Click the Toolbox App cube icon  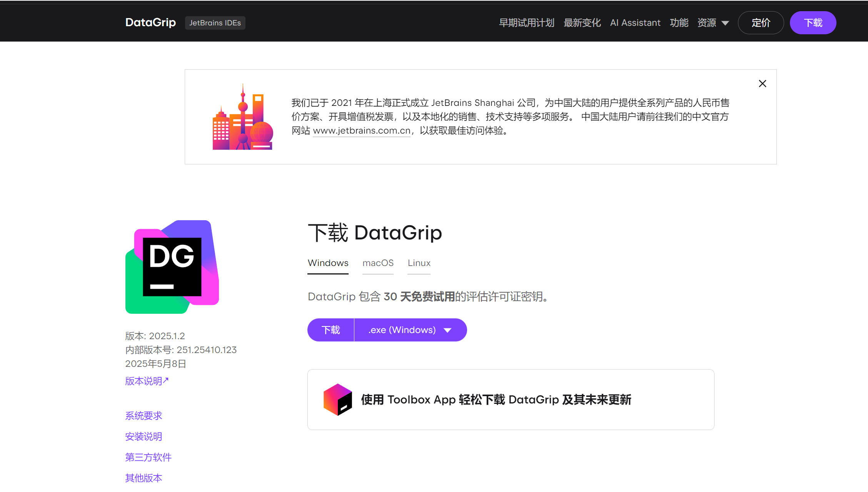click(337, 400)
